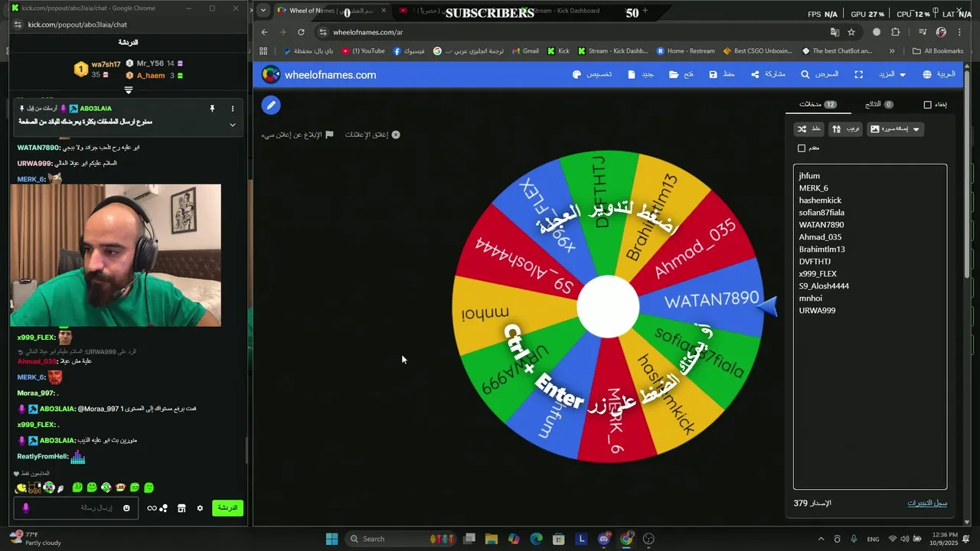980x551 pixels.
Task: Click the entry 'URWA999' in list
Action: pyautogui.click(x=817, y=311)
